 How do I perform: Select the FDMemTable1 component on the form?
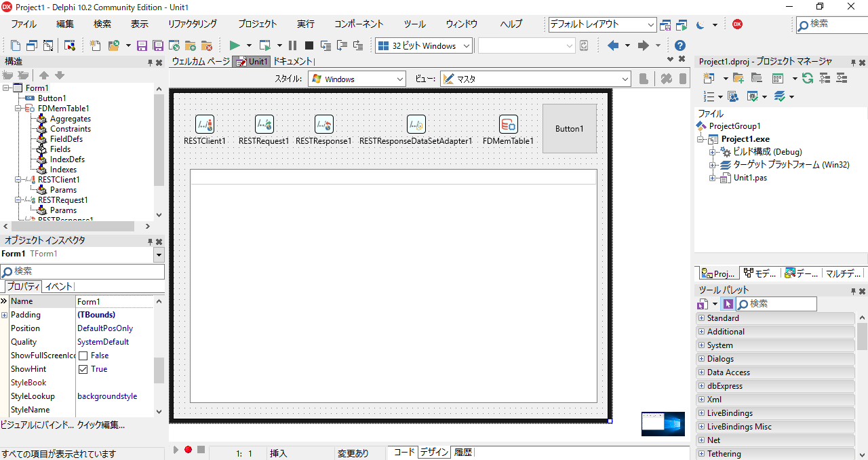pos(508,125)
